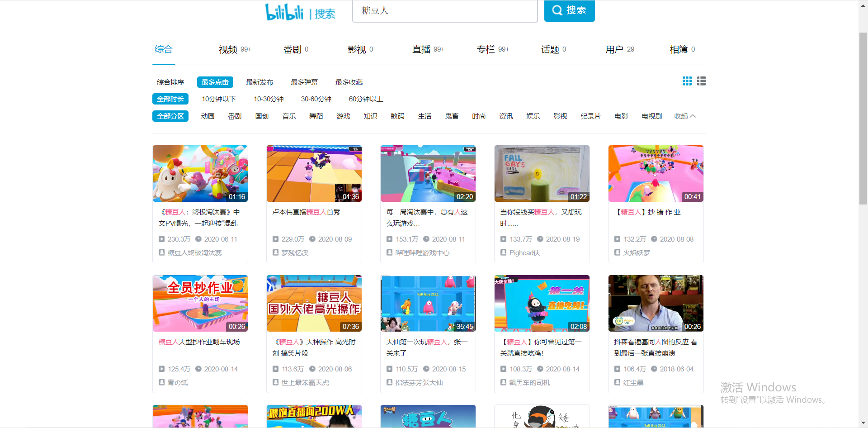Sort results by 综合排序
Screen dimensions: 868x428
click(170, 82)
